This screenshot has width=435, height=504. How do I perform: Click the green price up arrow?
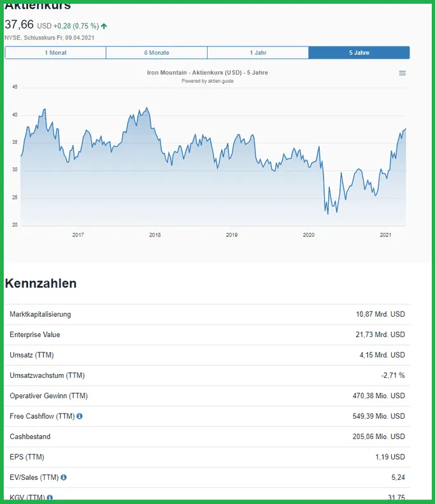pos(104,26)
